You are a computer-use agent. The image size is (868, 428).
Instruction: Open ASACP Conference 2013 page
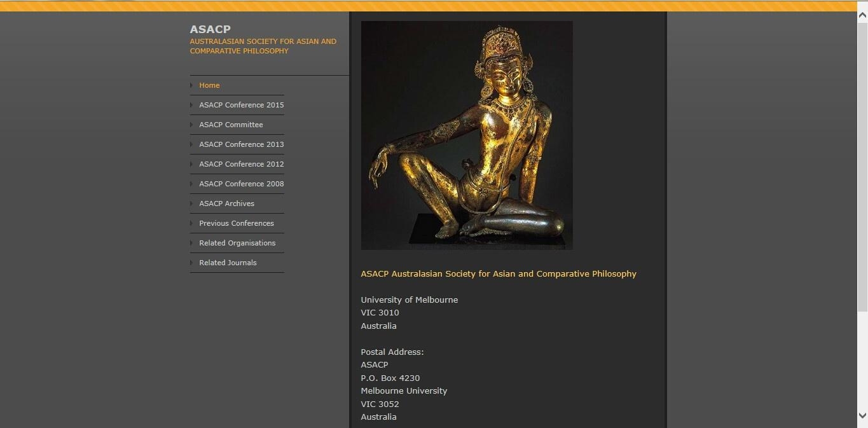tap(242, 144)
